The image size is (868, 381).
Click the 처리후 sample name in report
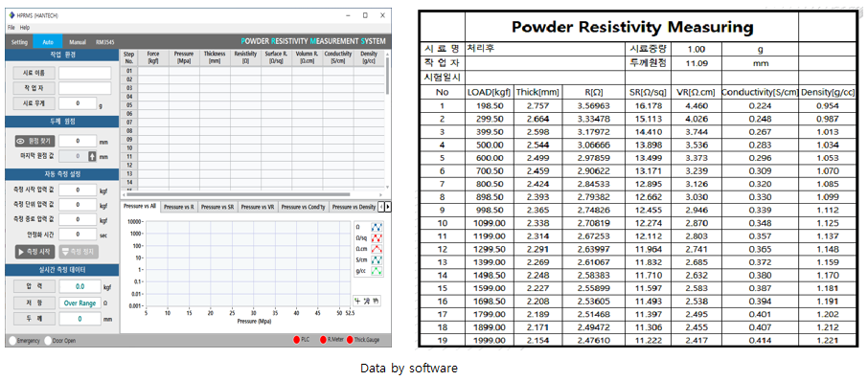coord(481,48)
